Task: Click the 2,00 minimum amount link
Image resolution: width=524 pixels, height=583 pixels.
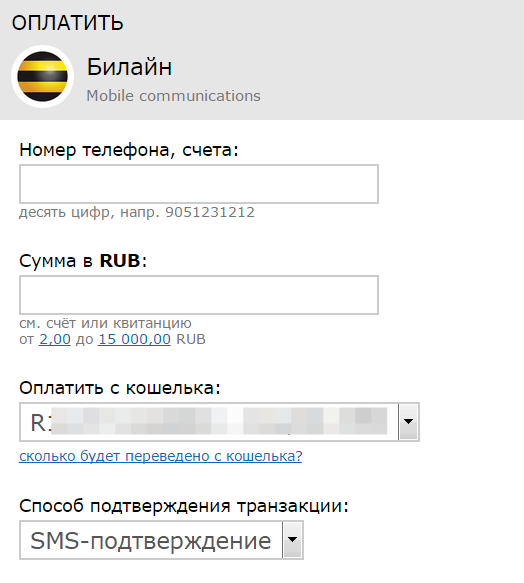Action: tap(55, 339)
